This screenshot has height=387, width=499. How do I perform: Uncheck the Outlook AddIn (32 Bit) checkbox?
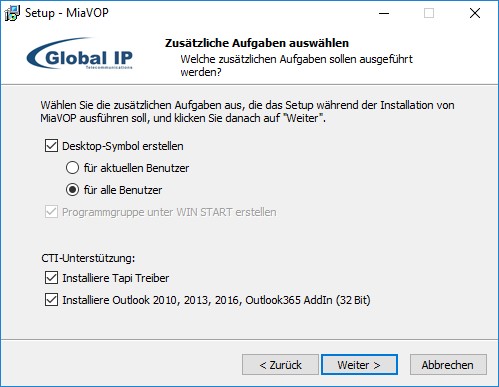point(51,300)
